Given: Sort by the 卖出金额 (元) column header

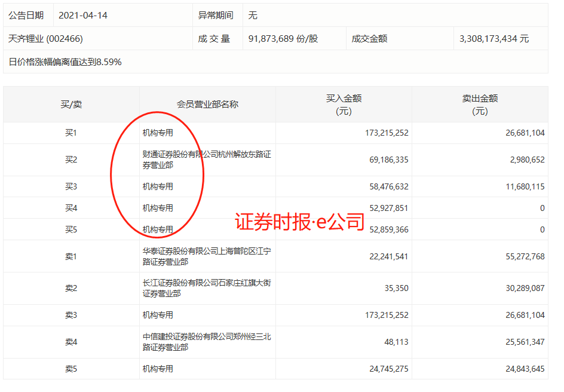Looking at the screenshot, I should [480, 105].
